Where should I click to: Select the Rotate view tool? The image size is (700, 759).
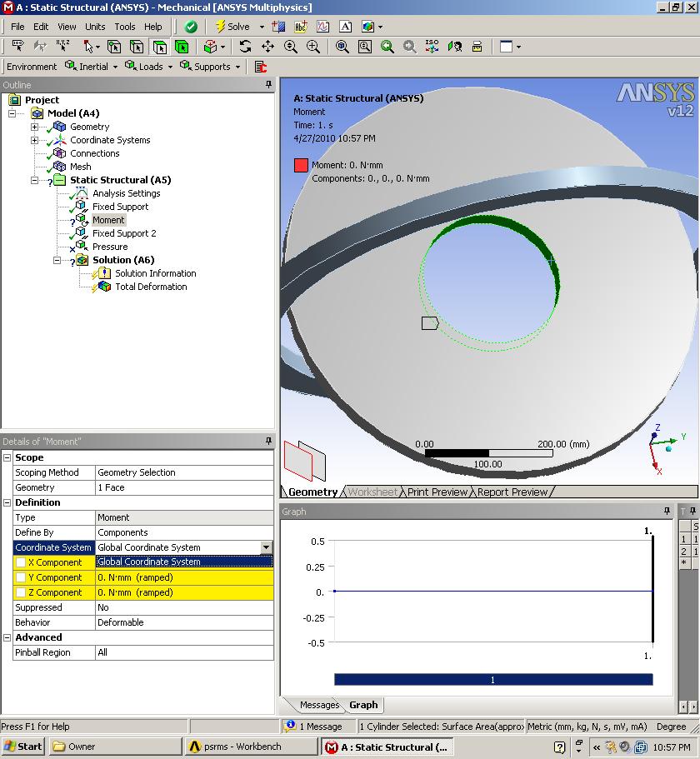pos(245,47)
